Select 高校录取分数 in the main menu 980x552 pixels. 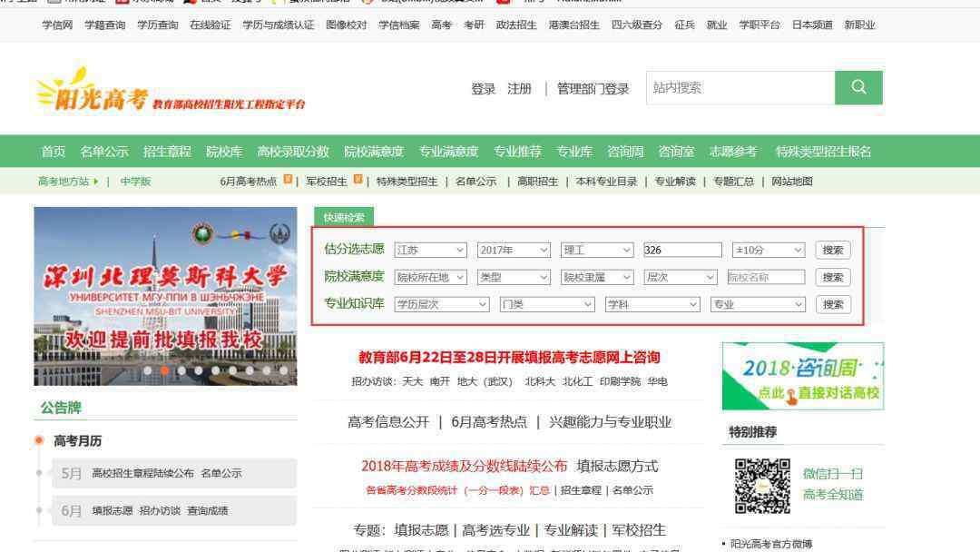point(292,152)
